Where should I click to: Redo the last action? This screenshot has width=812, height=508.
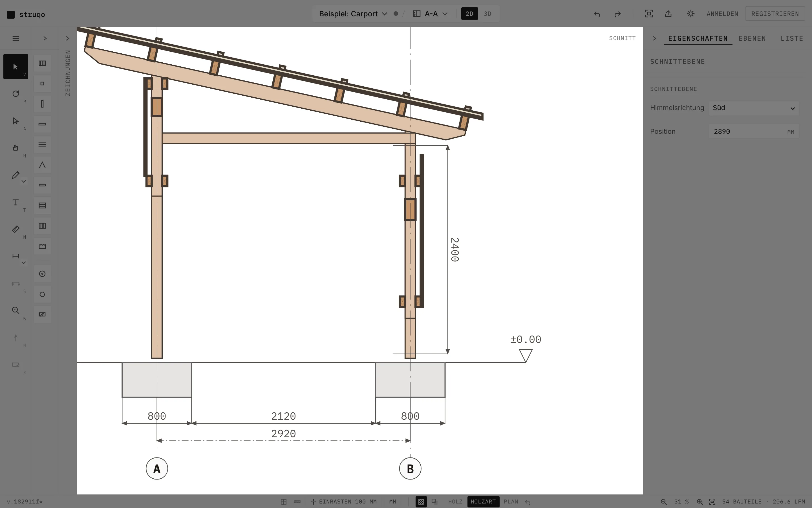click(x=617, y=14)
